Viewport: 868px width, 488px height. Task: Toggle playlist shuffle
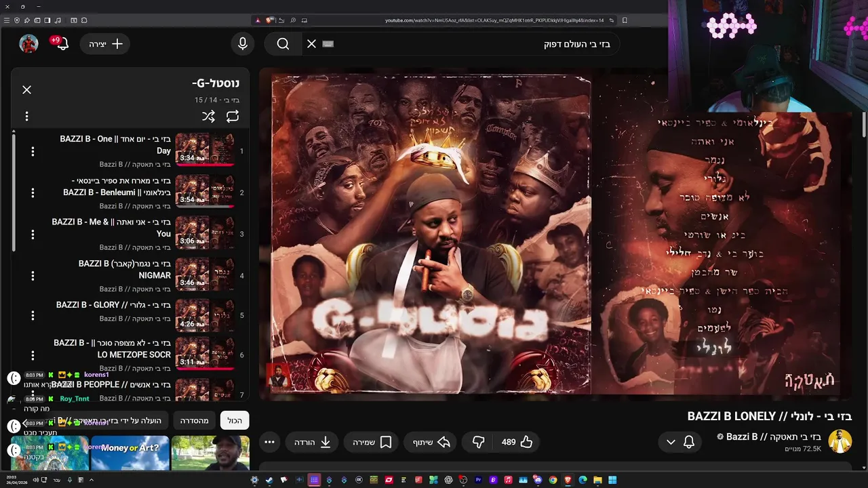(208, 117)
